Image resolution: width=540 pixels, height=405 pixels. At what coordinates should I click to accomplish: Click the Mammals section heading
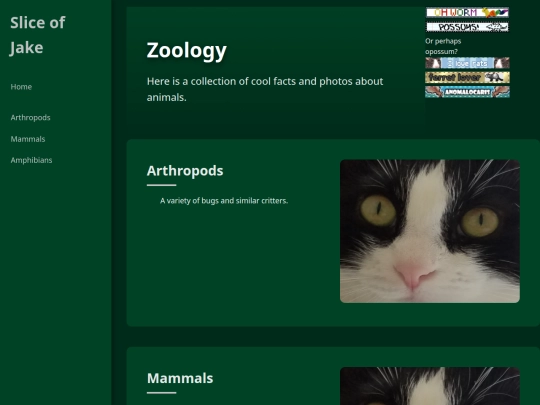pos(180,378)
